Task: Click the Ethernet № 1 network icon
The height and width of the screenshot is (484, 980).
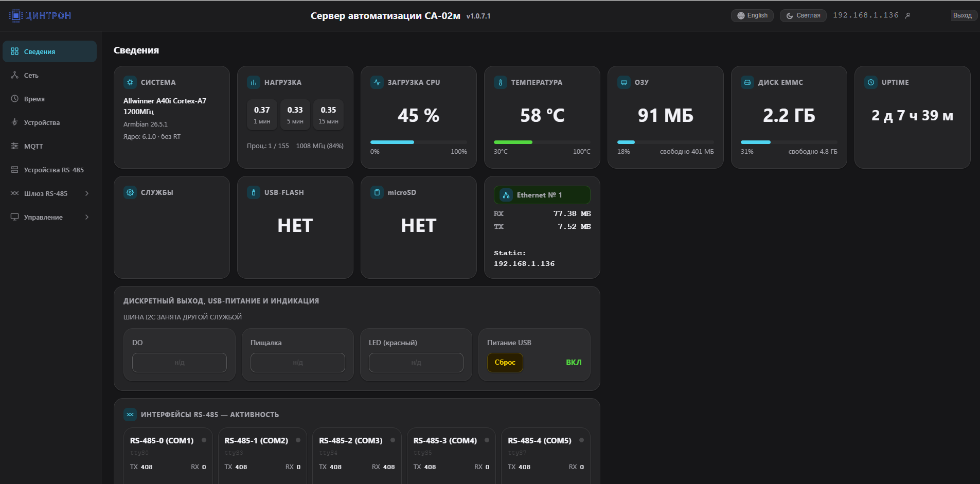Action: 506,195
